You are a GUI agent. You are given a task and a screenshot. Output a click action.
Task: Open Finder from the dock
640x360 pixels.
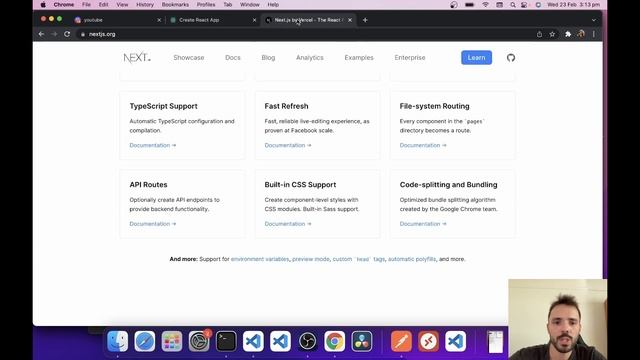pos(118,341)
